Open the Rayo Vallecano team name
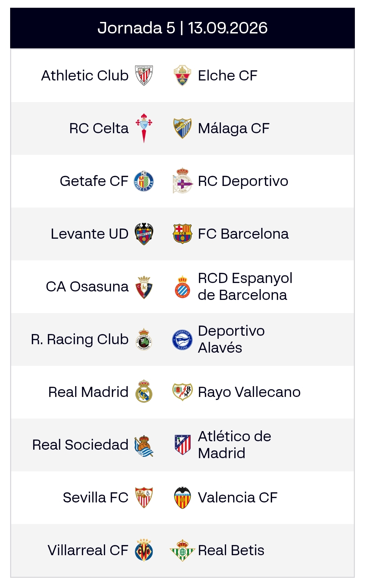This screenshot has height=588, width=365. click(249, 392)
